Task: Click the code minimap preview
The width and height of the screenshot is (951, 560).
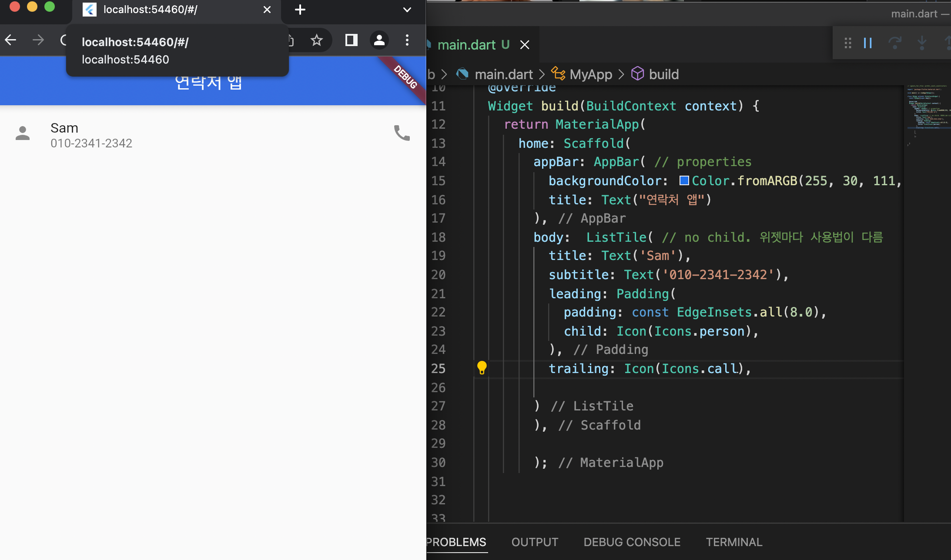Action: tap(927, 109)
